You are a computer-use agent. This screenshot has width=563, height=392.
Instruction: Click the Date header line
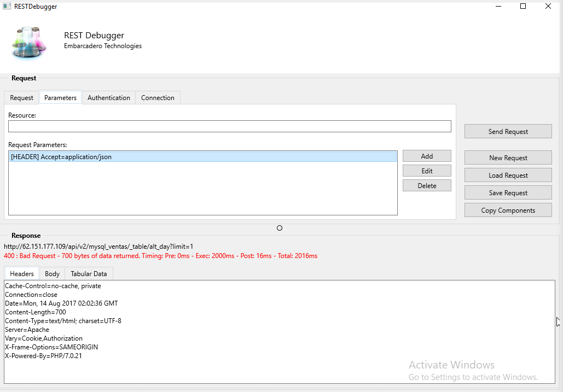tap(61, 303)
